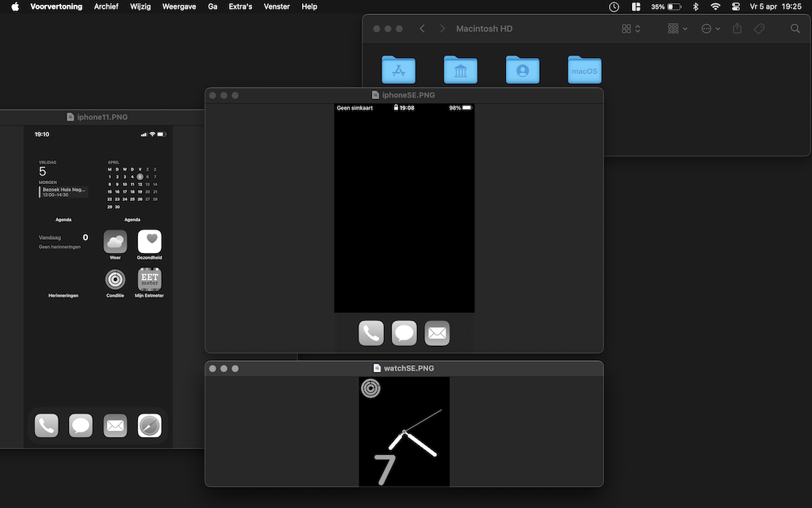Click the Finder Tags icon
Screen dimensions: 812x508
point(759,29)
